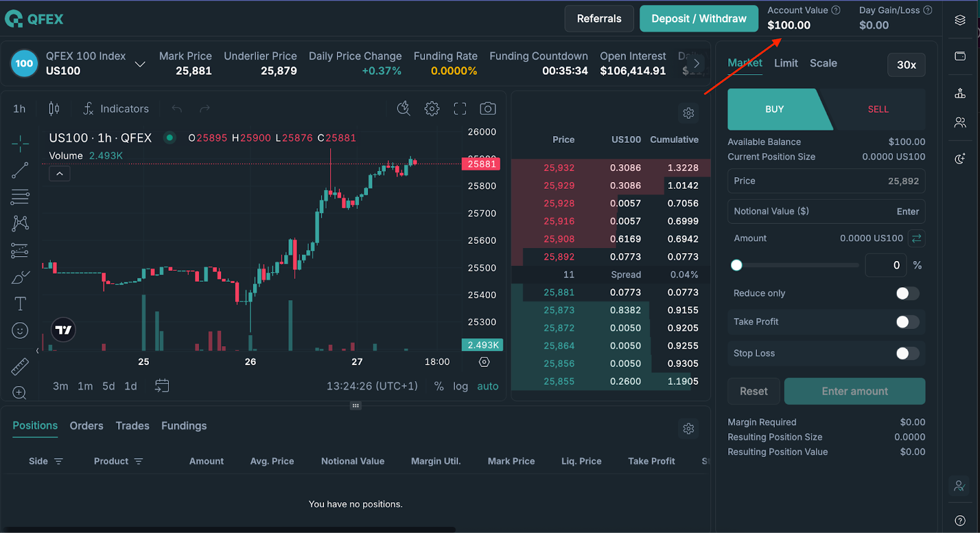The width and height of the screenshot is (980, 533).
Task: Toggle chart fullscreen mode
Action: (460, 108)
